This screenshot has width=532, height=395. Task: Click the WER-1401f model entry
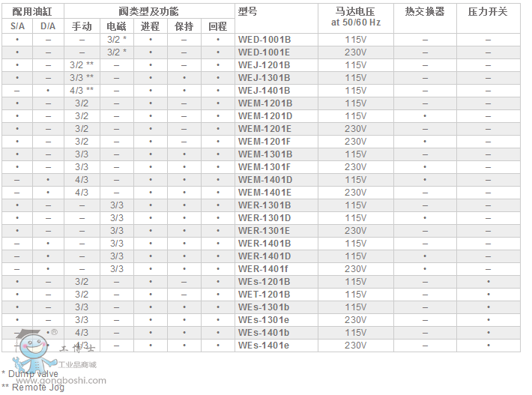263,268
